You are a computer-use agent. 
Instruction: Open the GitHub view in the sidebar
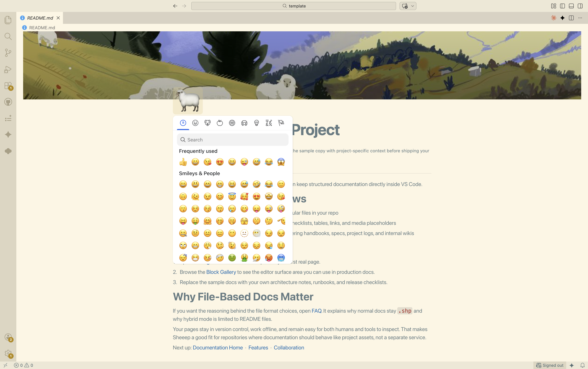click(x=8, y=102)
